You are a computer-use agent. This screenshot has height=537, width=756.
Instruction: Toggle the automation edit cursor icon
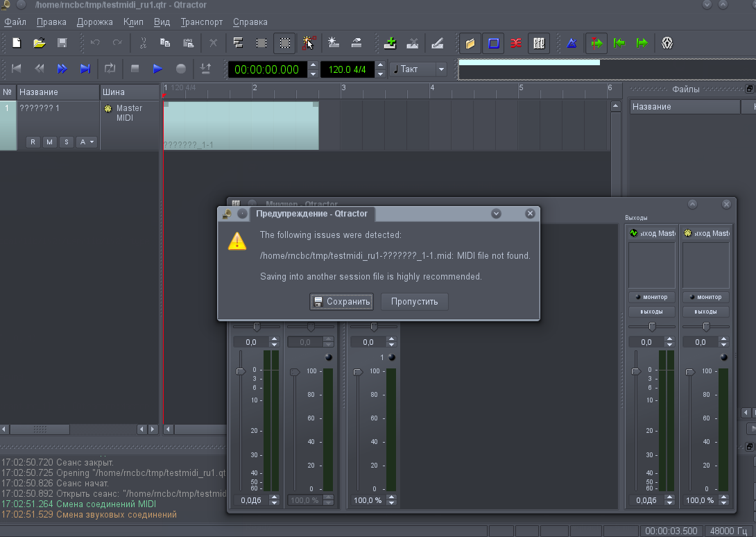click(x=309, y=43)
